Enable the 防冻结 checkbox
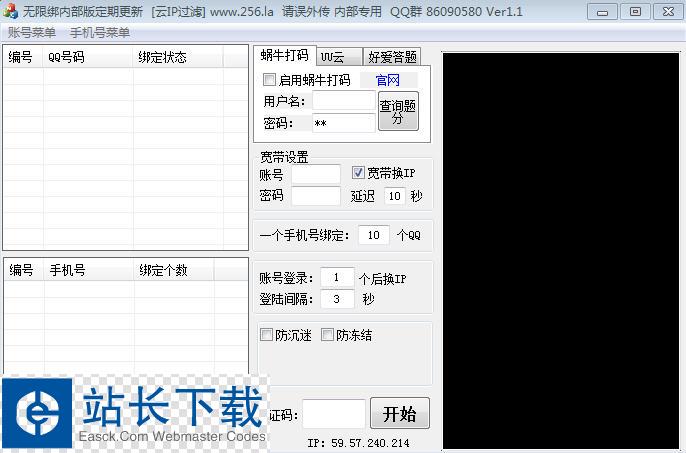Viewport: 686px width, 453px height. coord(327,335)
